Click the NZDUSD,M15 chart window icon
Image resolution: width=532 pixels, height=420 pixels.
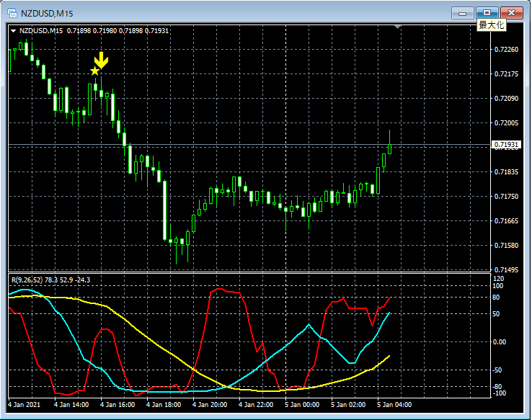12,13
